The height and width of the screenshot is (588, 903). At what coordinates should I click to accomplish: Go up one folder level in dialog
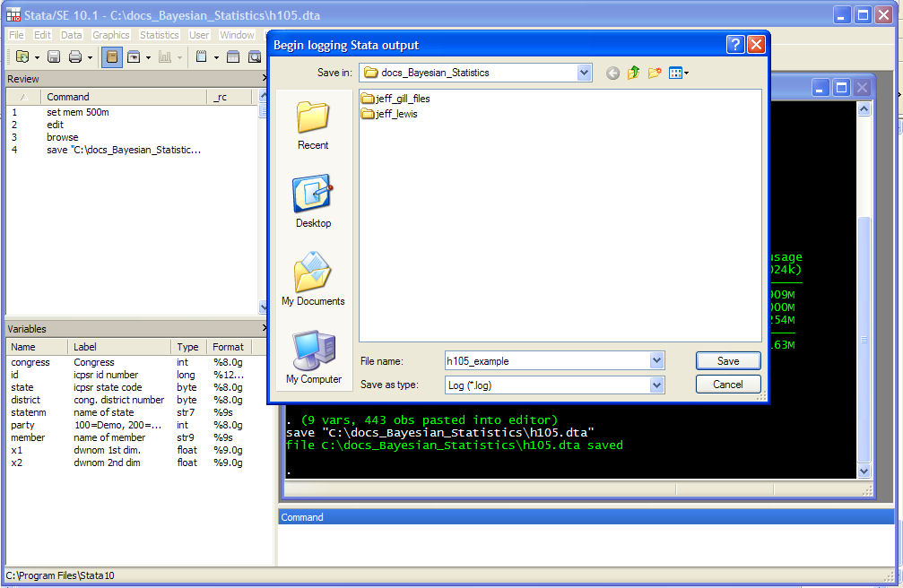634,73
